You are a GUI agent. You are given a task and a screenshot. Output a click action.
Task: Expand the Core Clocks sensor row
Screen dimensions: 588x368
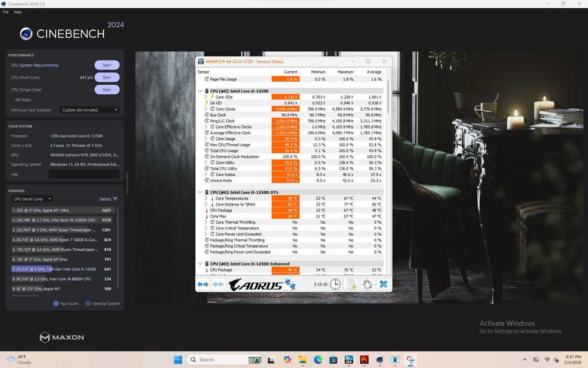[x=206, y=109]
